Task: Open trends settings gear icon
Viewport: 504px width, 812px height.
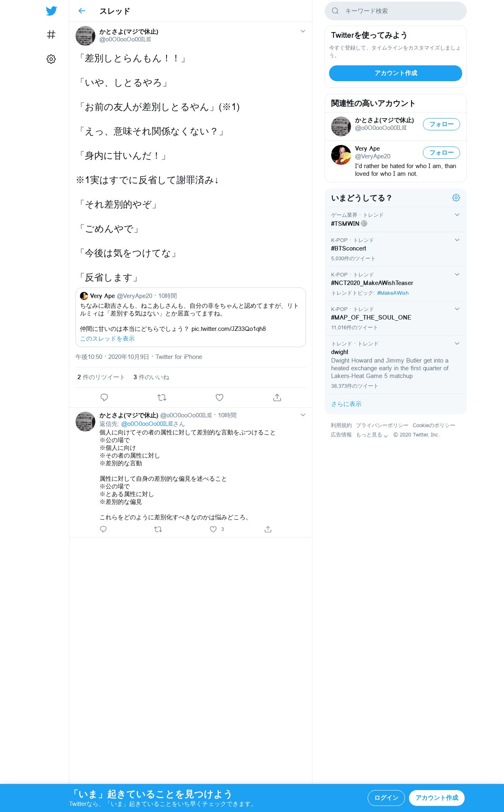Action: click(456, 198)
